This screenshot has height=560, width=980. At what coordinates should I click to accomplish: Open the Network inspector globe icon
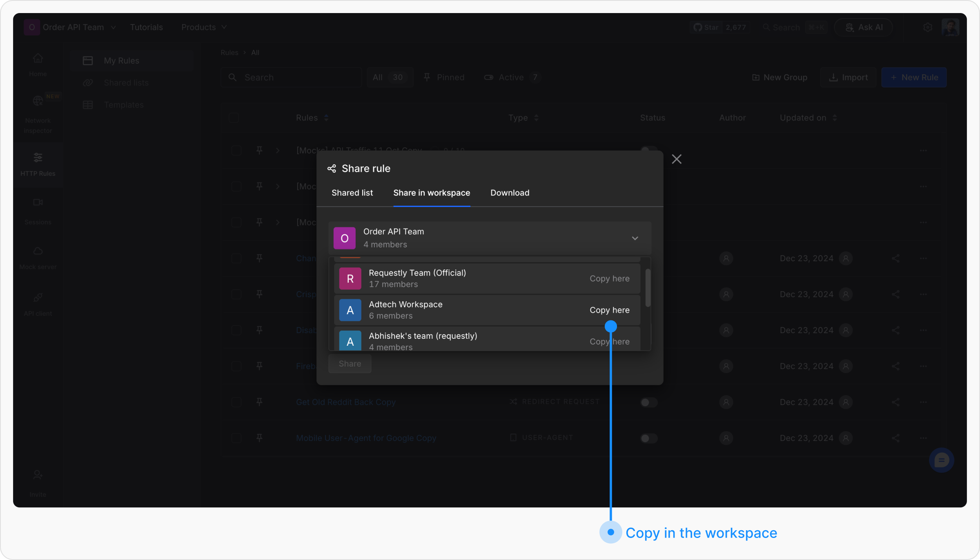[38, 100]
